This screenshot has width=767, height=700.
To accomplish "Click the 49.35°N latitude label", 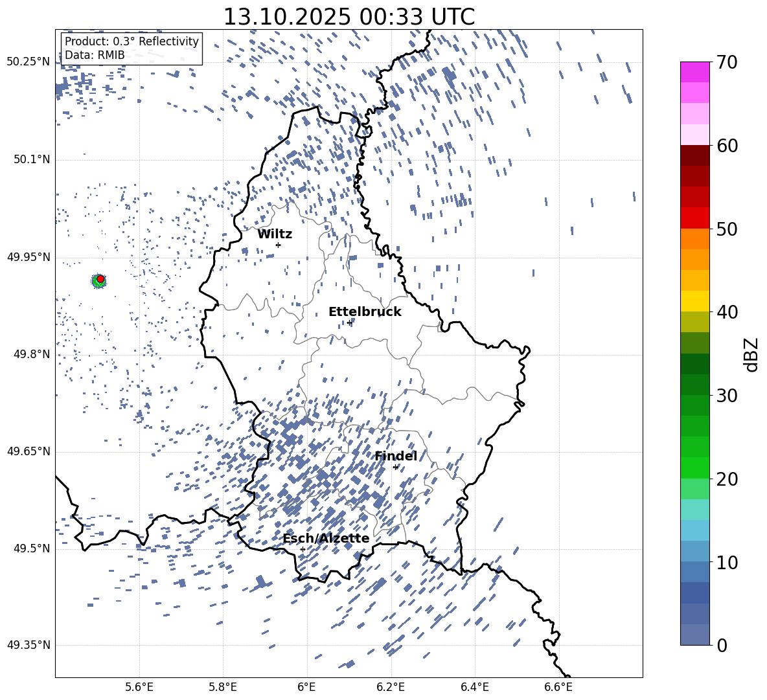I will tap(29, 645).
